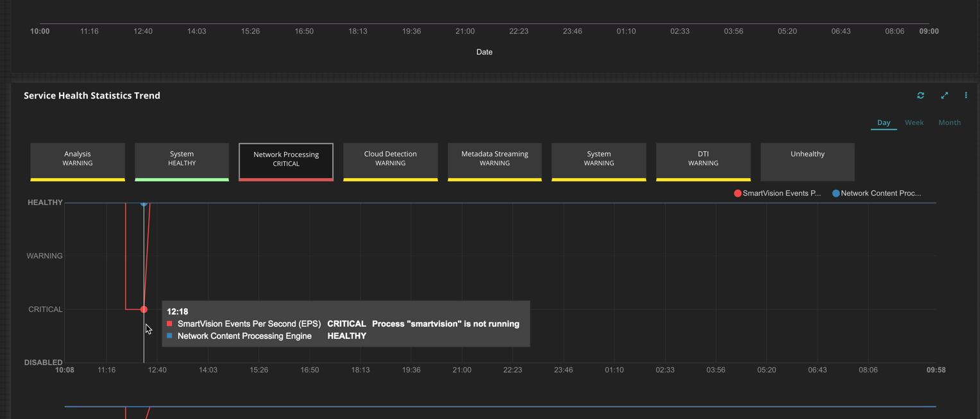Screen dimensions: 980x419
Task: Click the blue healthy data point on the chart
Action: (144, 203)
